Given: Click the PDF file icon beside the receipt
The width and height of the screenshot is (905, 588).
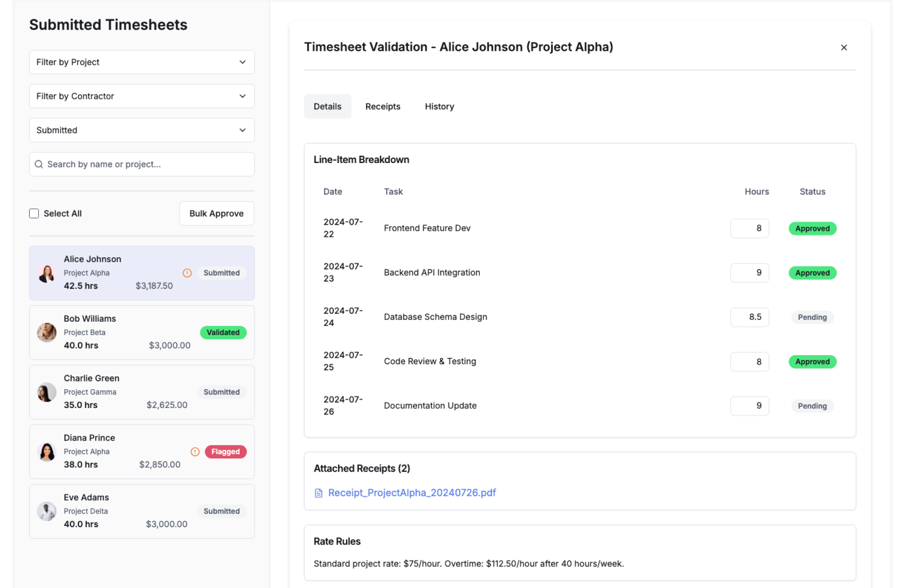Looking at the screenshot, I should coord(319,493).
